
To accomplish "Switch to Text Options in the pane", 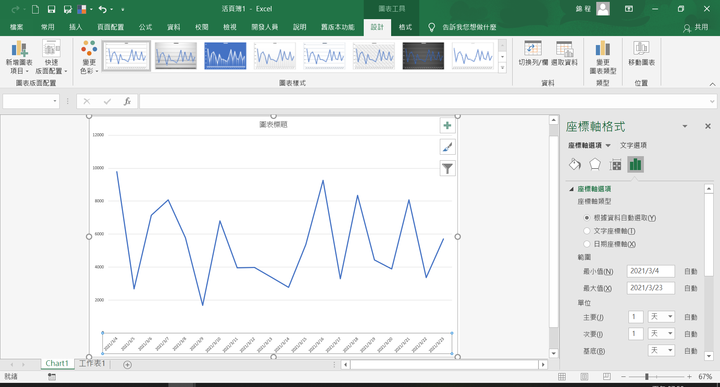I will [x=633, y=146].
